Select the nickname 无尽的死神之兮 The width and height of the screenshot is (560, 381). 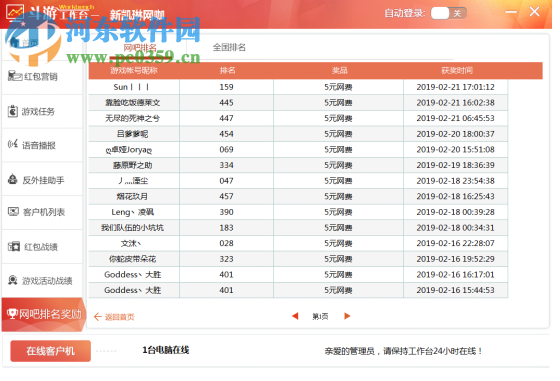(132, 118)
